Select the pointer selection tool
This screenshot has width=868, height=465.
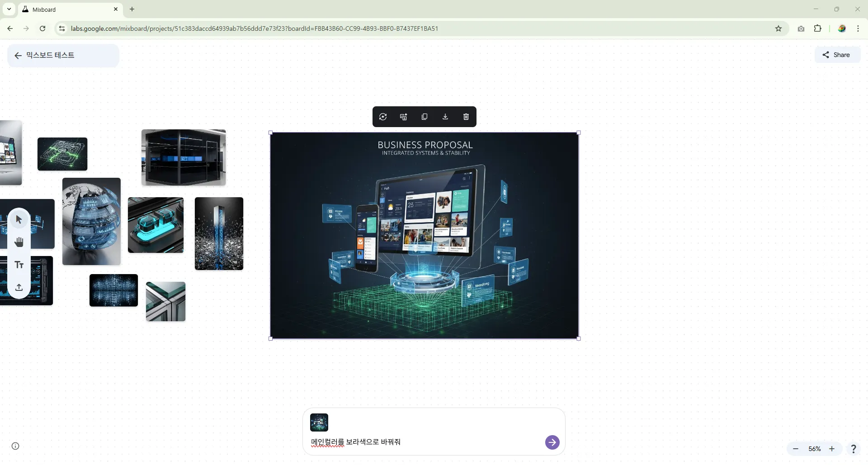pyautogui.click(x=19, y=220)
